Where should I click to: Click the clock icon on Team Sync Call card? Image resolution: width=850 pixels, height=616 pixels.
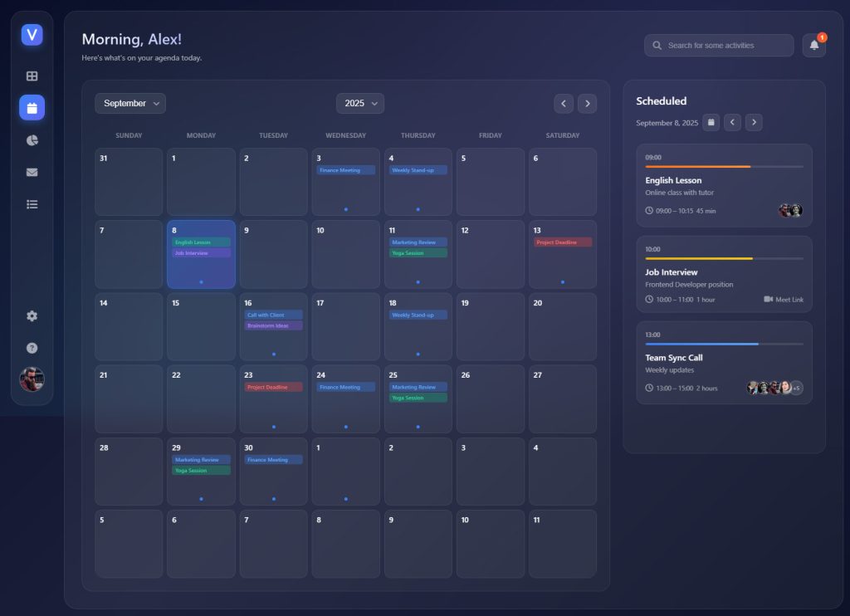click(x=649, y=388)
